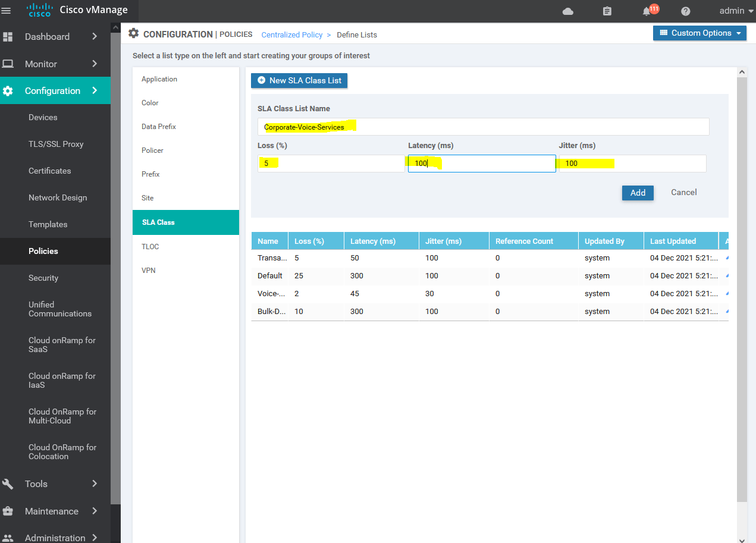
Task: Open the Custom Options dropdown
Action: [699, 33]
